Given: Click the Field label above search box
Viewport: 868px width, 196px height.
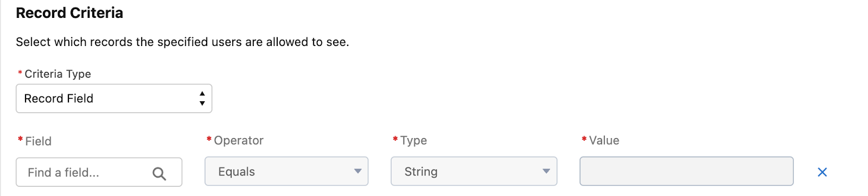Looking at the screenshot, I should point(38,141).
